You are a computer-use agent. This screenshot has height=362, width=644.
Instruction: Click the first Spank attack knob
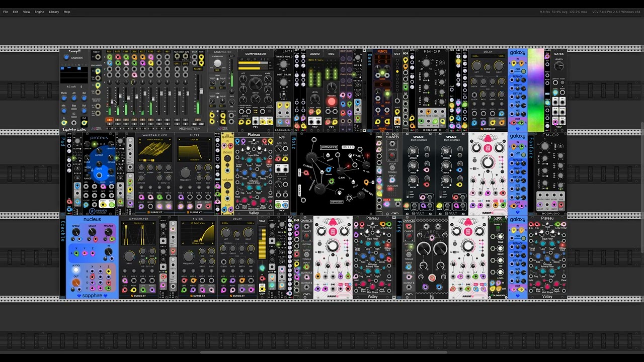tap(413, 151)
